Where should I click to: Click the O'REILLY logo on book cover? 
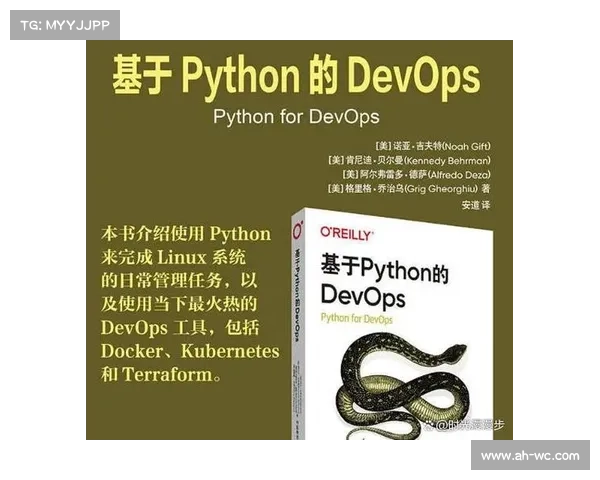347,233
